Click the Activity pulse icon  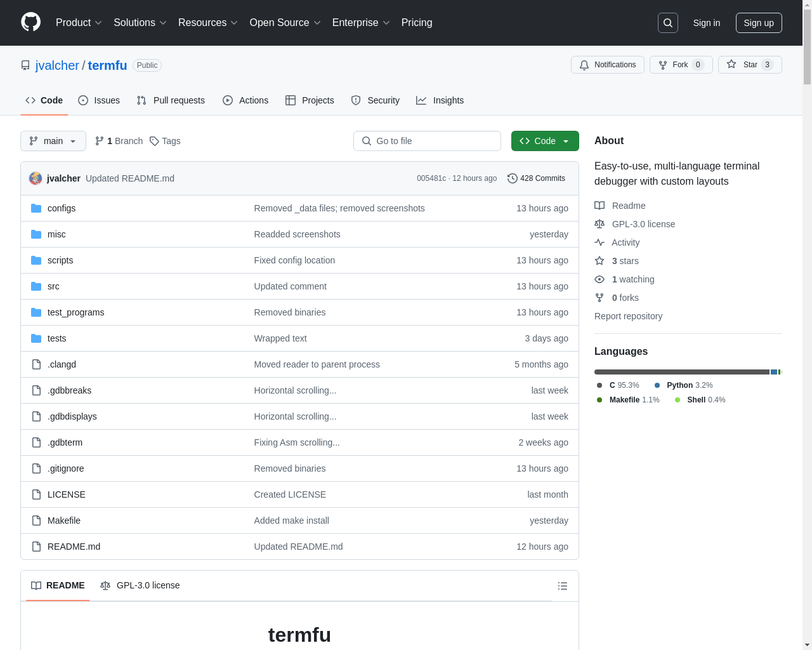599,242
